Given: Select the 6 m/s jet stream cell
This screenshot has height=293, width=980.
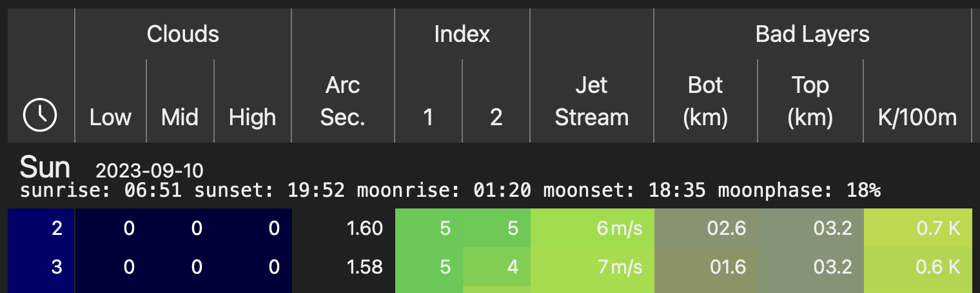Looking at the screenshot, I should coord(592,228).
